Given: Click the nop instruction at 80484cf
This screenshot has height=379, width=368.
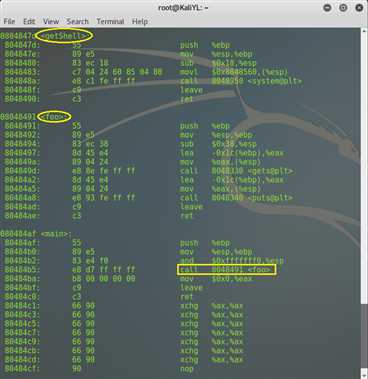Looking at the screenshot, I should [x=187, y=369].
